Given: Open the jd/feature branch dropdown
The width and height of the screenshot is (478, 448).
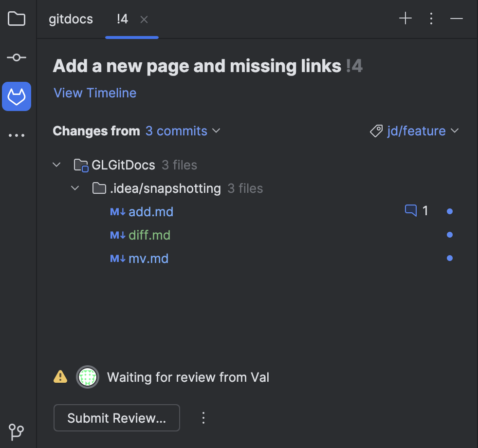Looking at the screenshot, I should [x=423, y=131].
